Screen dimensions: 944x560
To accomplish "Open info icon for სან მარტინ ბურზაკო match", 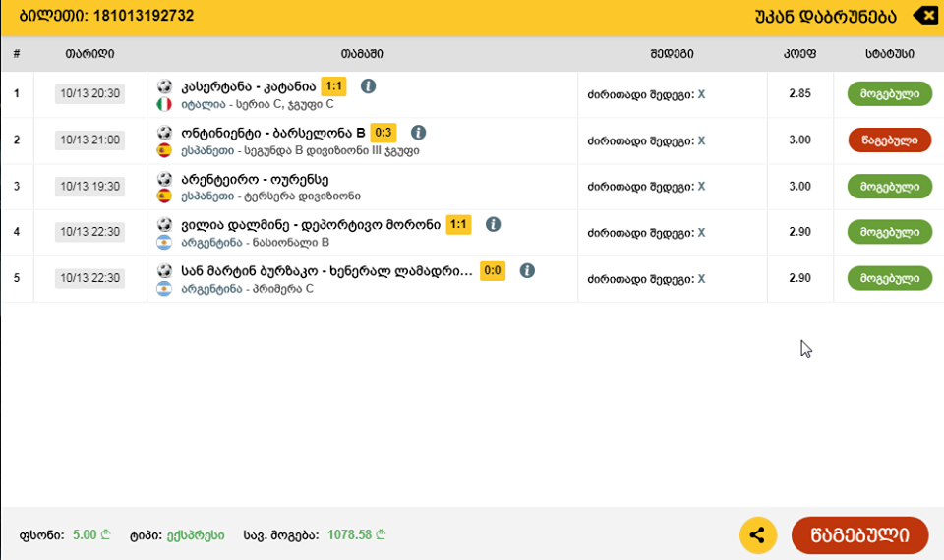I will tap(527, 271).
